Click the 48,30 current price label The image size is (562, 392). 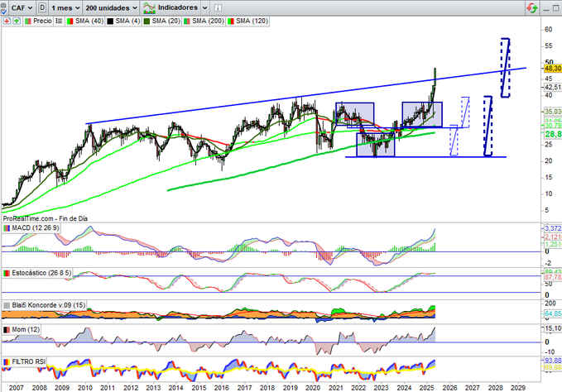(553, 68)
